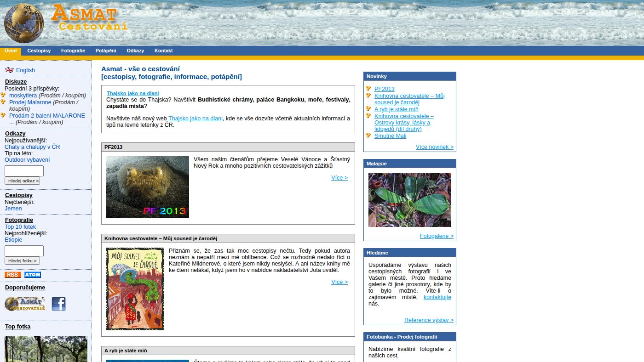Open the Potápění menu item
This screenshot has width=644, height=362.
pyautogui.click(x=106, y=51)
